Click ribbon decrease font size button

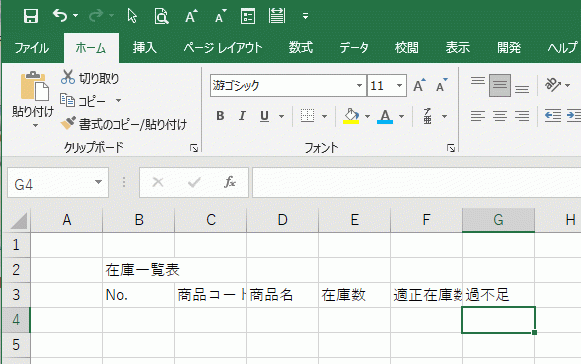tap(442, 85)
